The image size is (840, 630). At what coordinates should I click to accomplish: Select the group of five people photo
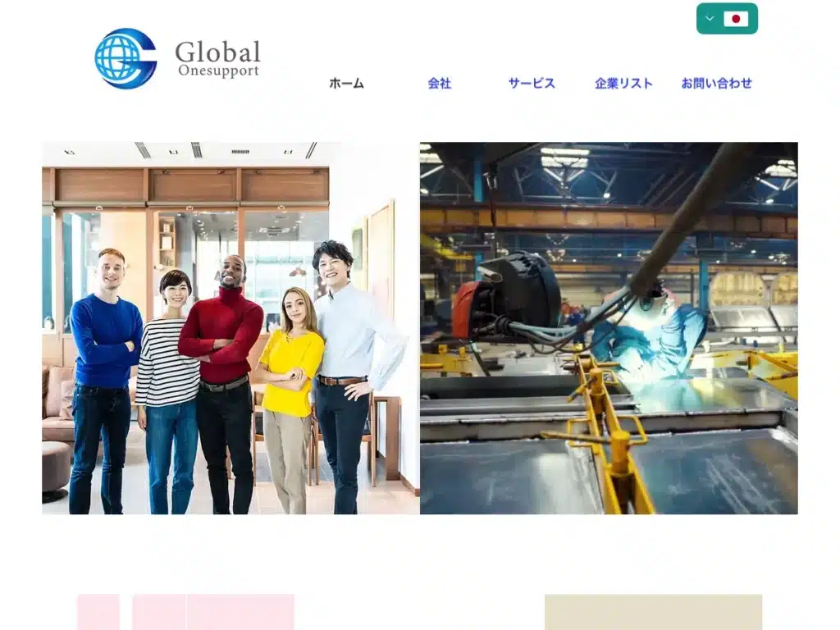click(231, 328)
